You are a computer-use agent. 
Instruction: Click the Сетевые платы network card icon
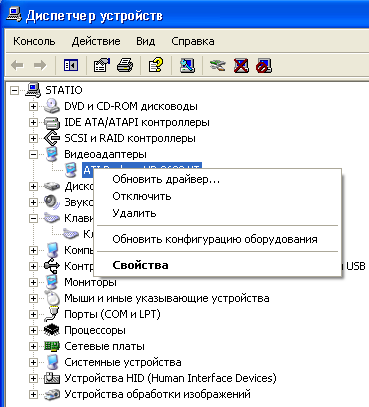coord(52,346)
